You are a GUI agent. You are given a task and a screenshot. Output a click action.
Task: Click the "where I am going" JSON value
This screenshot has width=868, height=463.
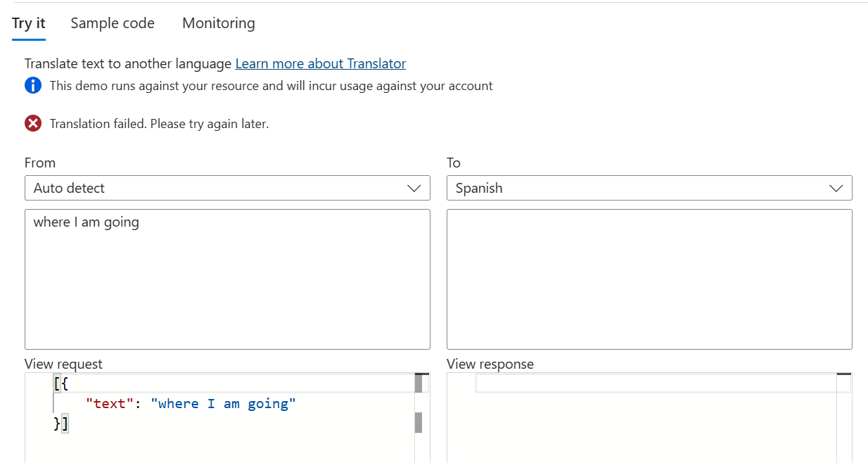click(x=224, y=404)
